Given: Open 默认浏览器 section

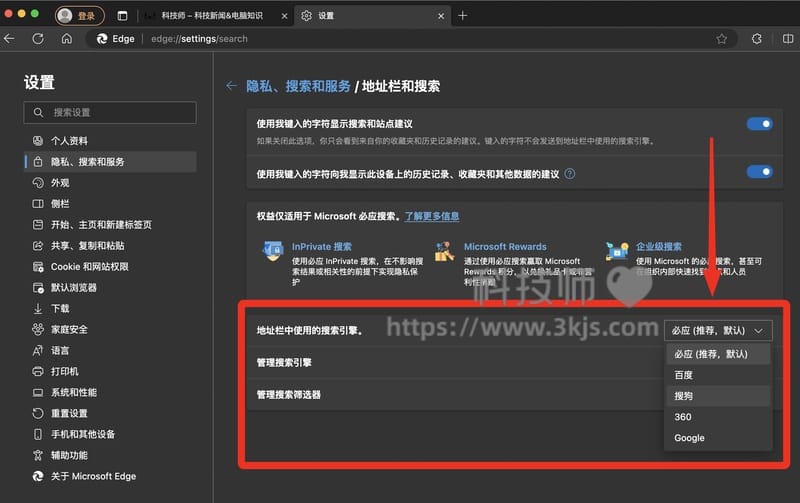Looking at the screenshot, I should 110,287.
